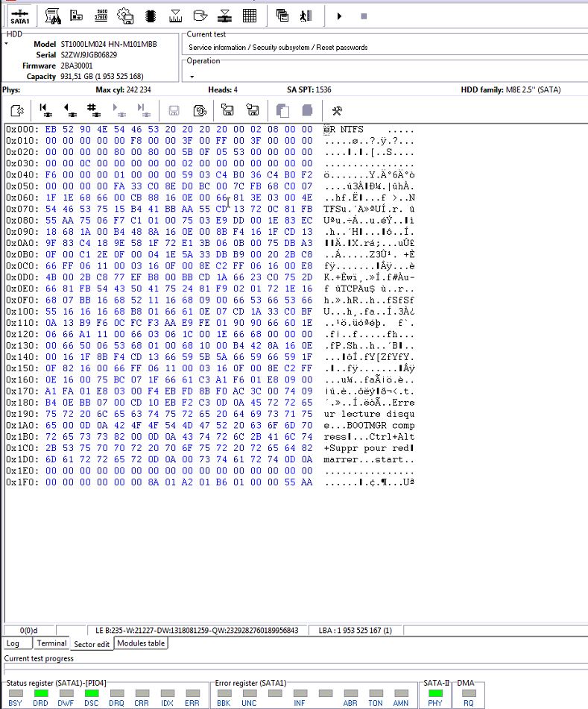Click the green PHY SATA-II indicator
This screenshot has width=588, height=709.
click(x=435, y=693)
